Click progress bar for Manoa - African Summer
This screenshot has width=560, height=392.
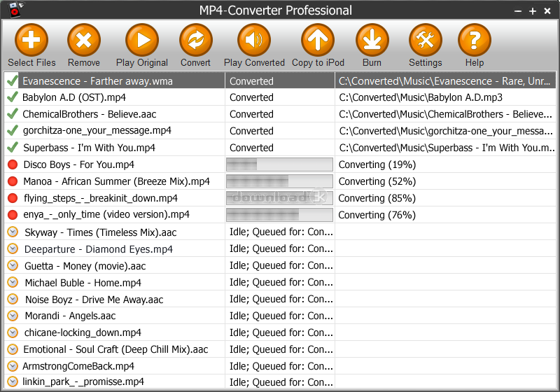pyautogui.click(x=279, y=181)
